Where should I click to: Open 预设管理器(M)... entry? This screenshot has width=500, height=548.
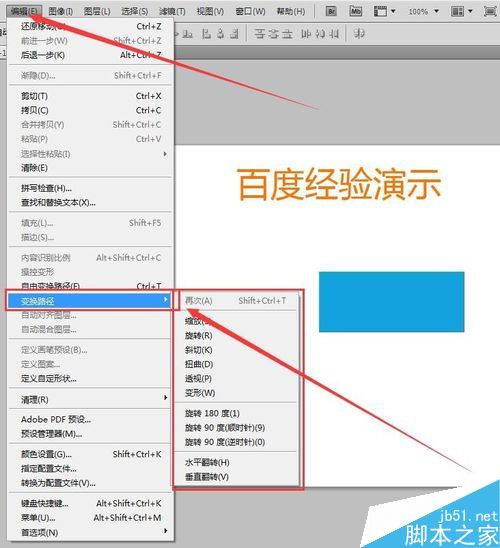91,434
